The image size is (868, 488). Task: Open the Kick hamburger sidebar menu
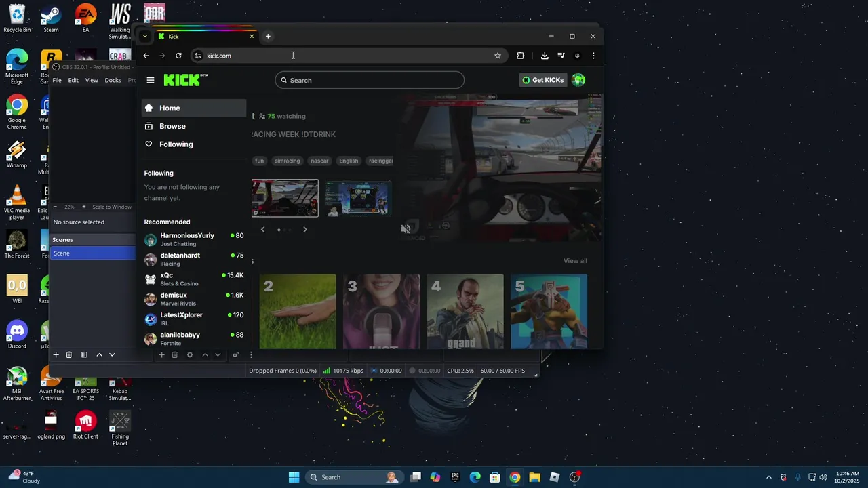(x=151, y=80)
